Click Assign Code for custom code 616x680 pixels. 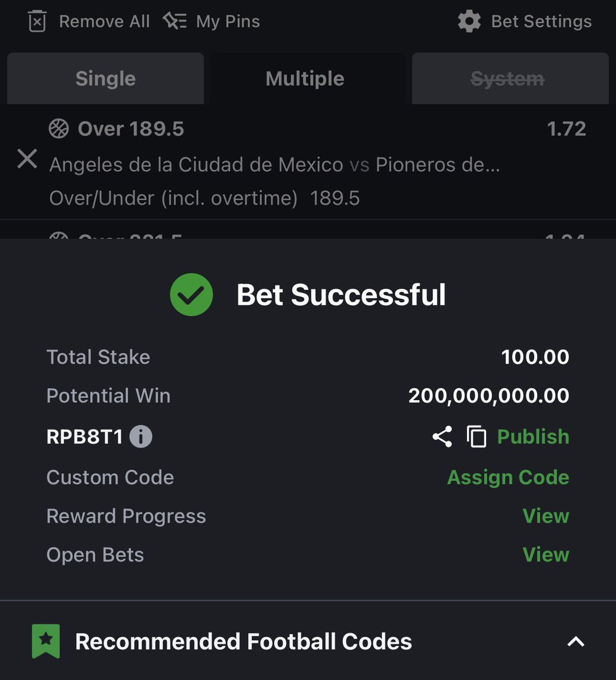pyautogui.click(x=508, y=477)
